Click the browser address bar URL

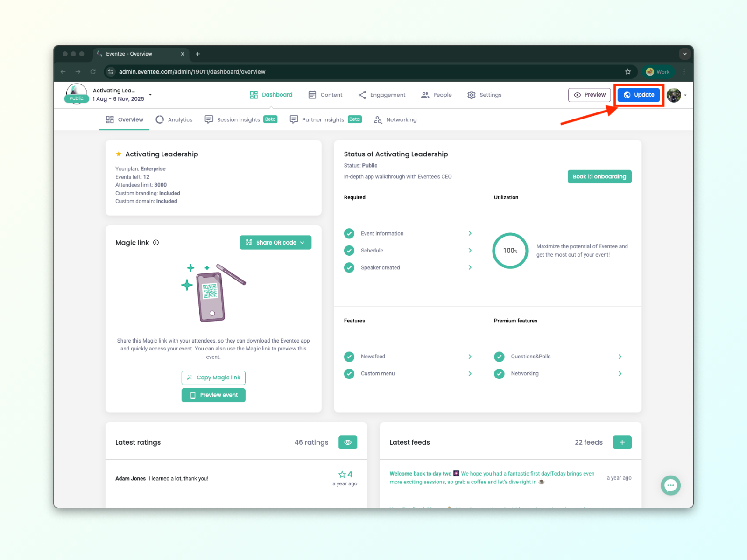click(x=192, y=72)
